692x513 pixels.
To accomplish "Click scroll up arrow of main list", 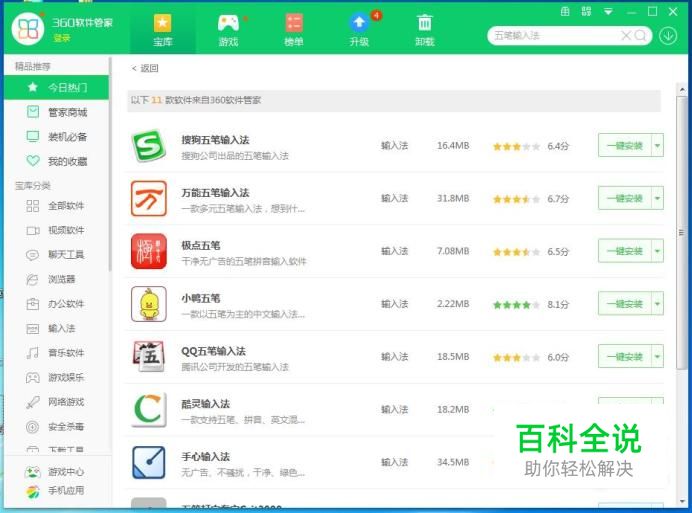I will [682, 90].
